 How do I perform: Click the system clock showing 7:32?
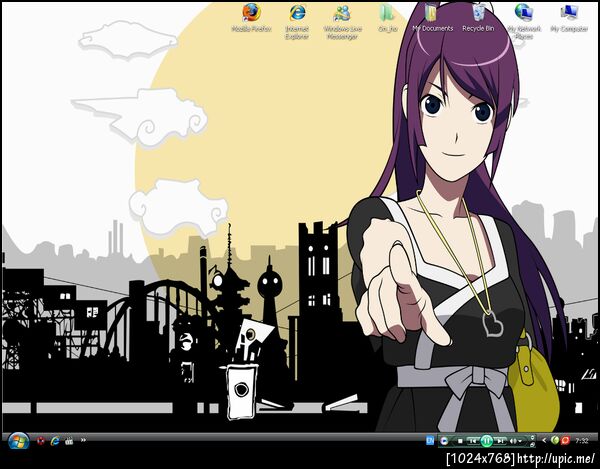[582, 441]
